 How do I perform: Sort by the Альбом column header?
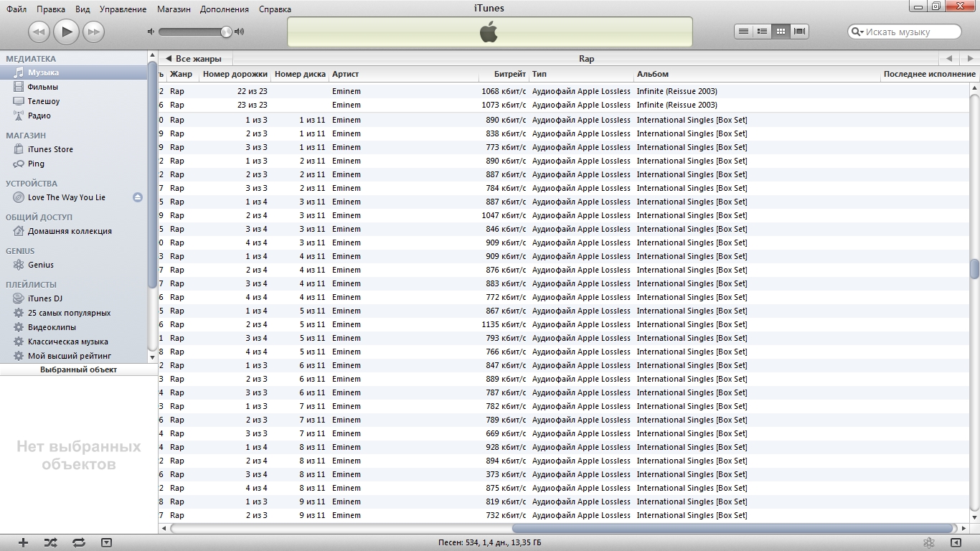[757, 74]
